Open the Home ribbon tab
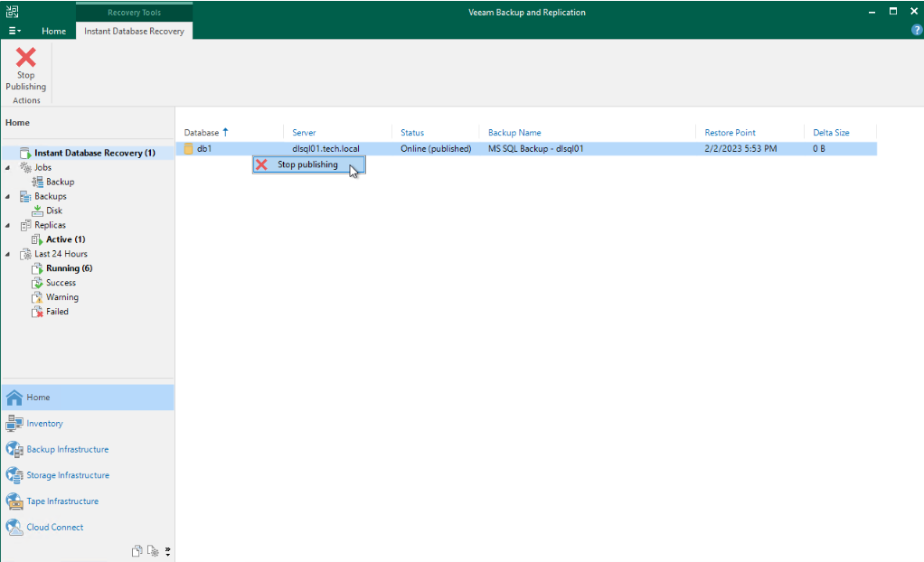This screenshot has height=562, width=924. point(53,31)
